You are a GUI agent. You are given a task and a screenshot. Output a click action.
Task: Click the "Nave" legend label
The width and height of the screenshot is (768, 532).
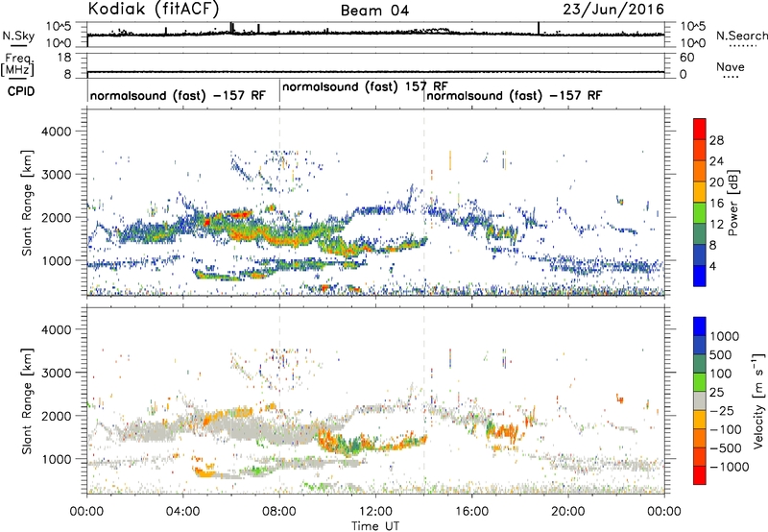click(731, 66)
